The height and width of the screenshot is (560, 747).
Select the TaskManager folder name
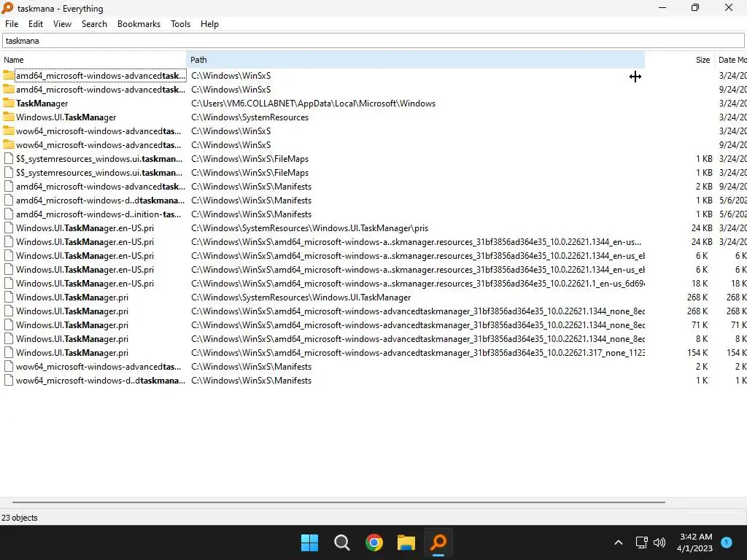click(42, 104)
